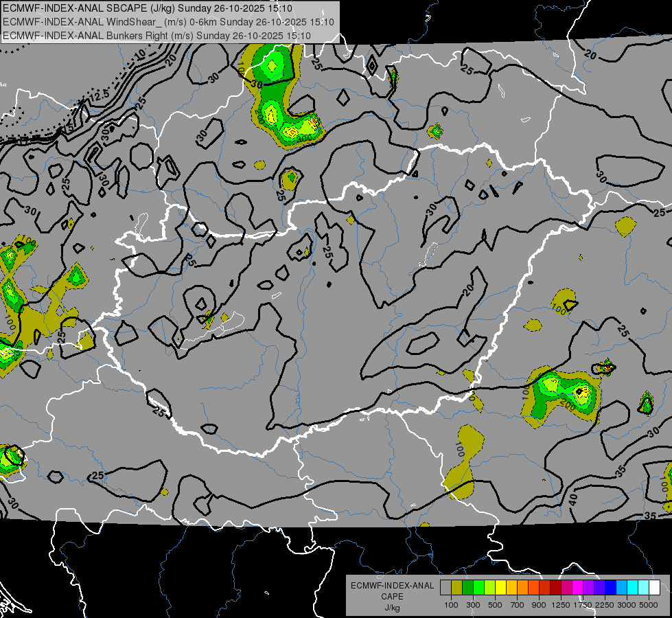Click the CAPE label in legend
Screen dimensions: 672x618
point(392,596)
